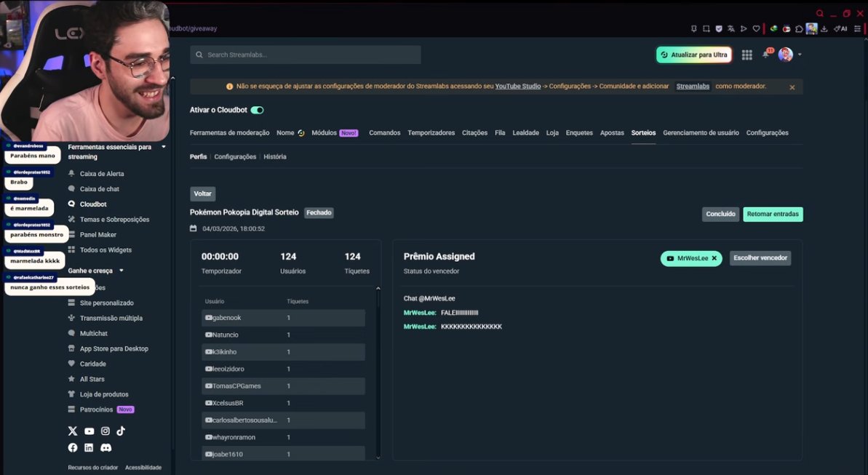
Task: Select the TomasCPGames user row
Action: pyautogui.click(x=283, y=386)
